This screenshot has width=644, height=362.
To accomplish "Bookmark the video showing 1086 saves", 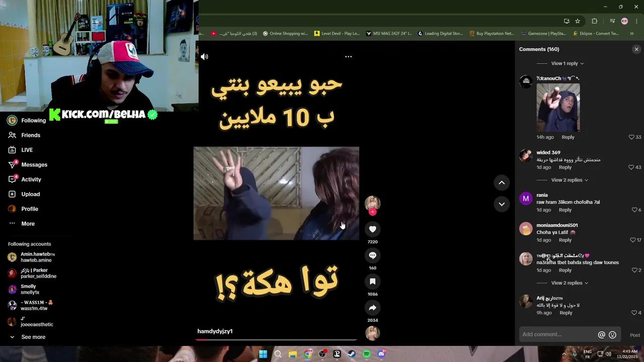I will click(x=372, y=282).
